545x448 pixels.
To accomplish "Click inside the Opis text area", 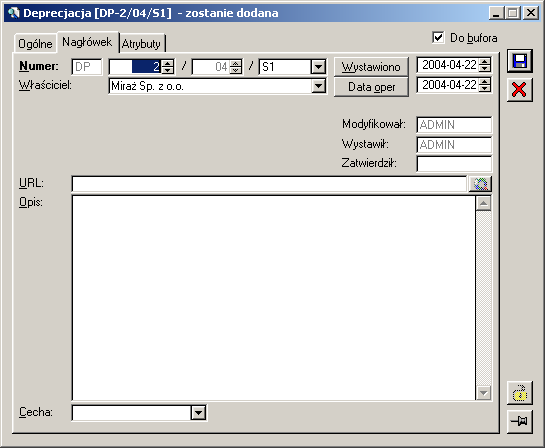I will tap(274, 298).
